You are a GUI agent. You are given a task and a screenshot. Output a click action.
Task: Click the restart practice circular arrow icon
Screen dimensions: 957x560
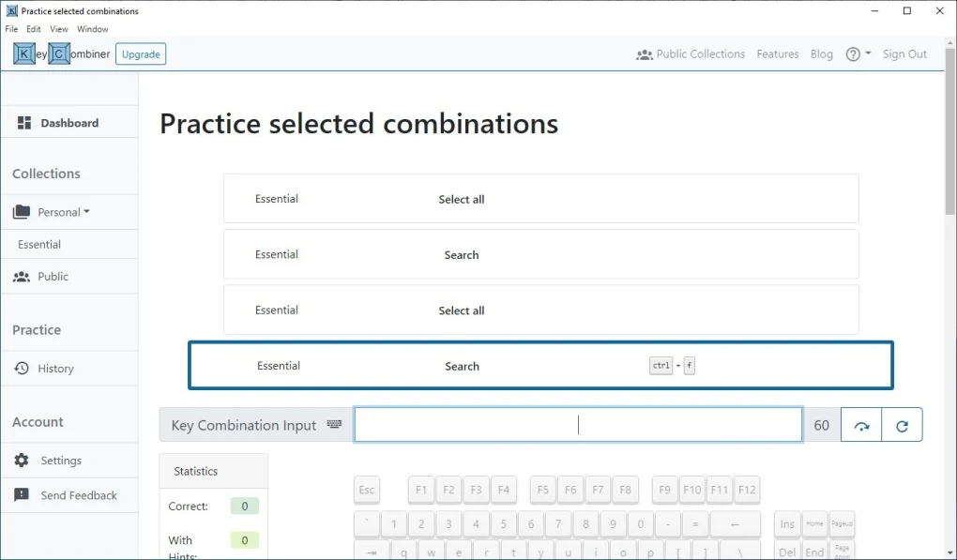coord(902,424)
